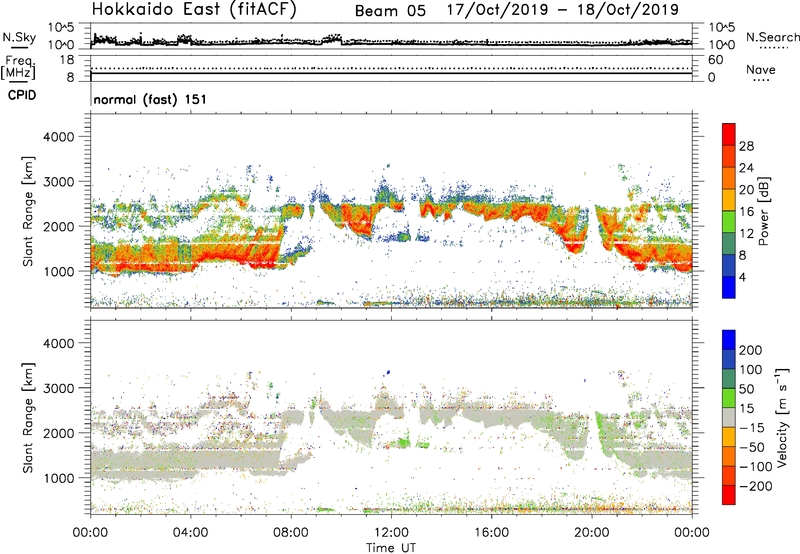Click the 20:00 time axis label

coord(591,533)
